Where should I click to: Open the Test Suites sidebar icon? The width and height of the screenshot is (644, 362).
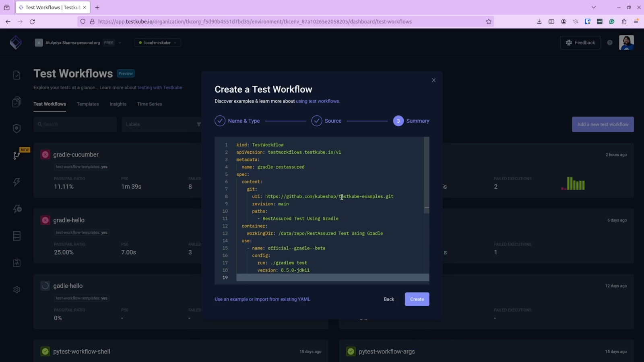17,102
